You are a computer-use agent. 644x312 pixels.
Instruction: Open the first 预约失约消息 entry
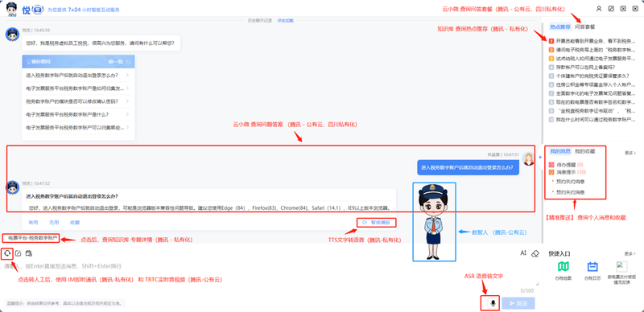571,182
